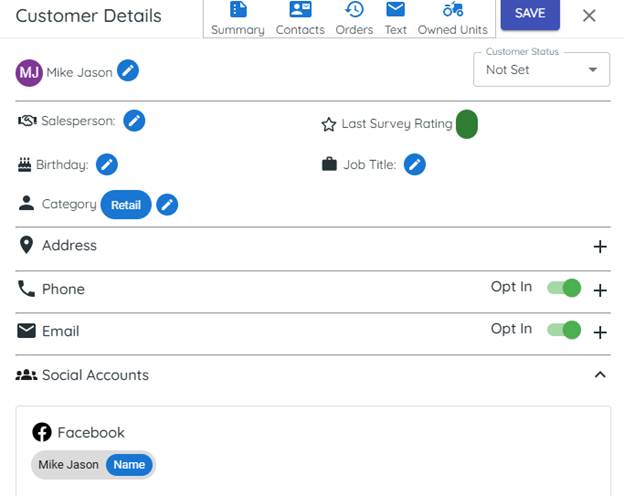Edit the Birthday field

(x=106, y=164)
